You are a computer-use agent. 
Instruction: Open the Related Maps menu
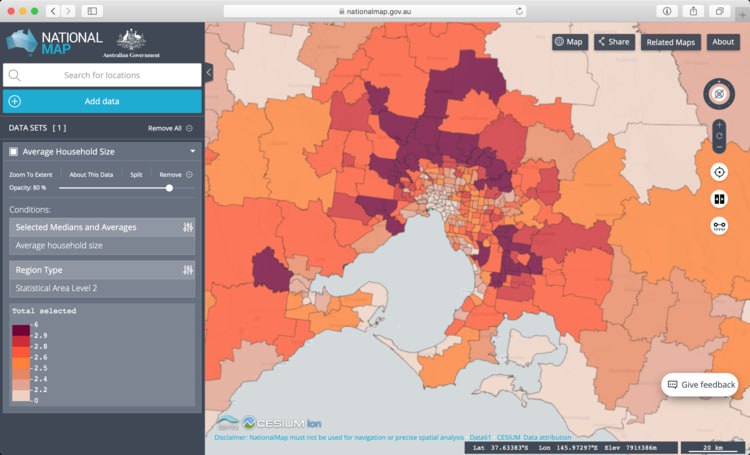[670, 42]
